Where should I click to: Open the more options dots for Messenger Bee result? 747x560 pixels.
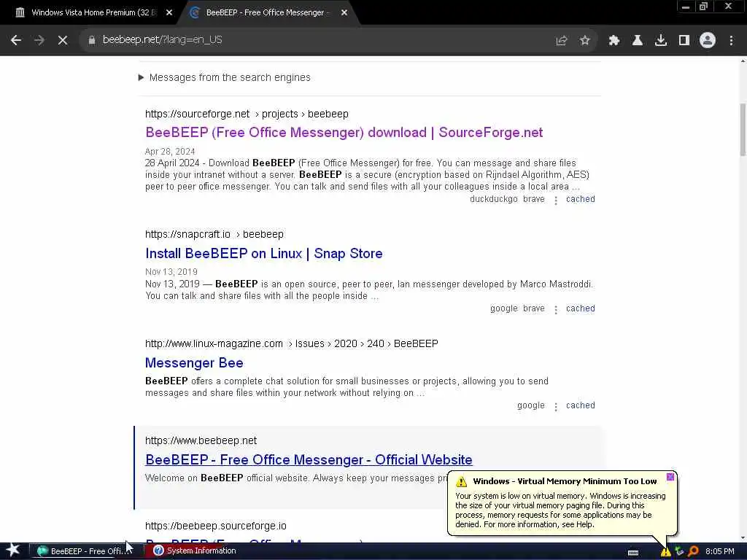coord(555,407)
